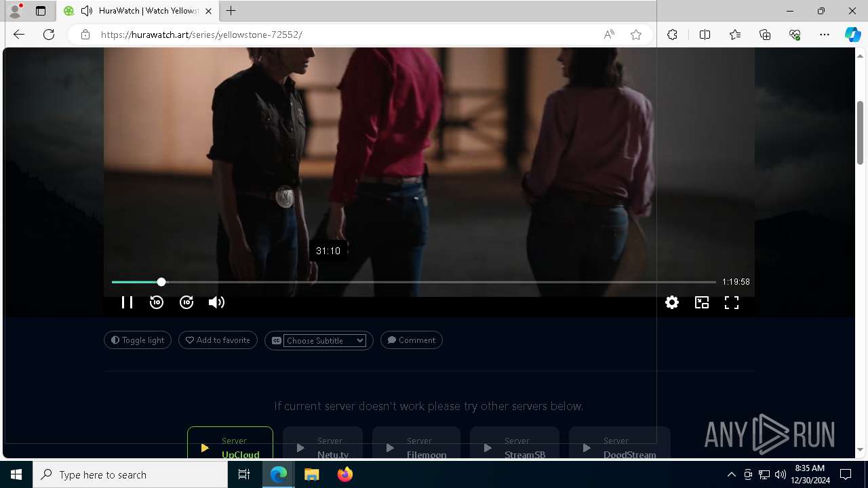Click taskbar search box
Image resolution: width=868 pixels, height=488 pixels.
point(130,474)
